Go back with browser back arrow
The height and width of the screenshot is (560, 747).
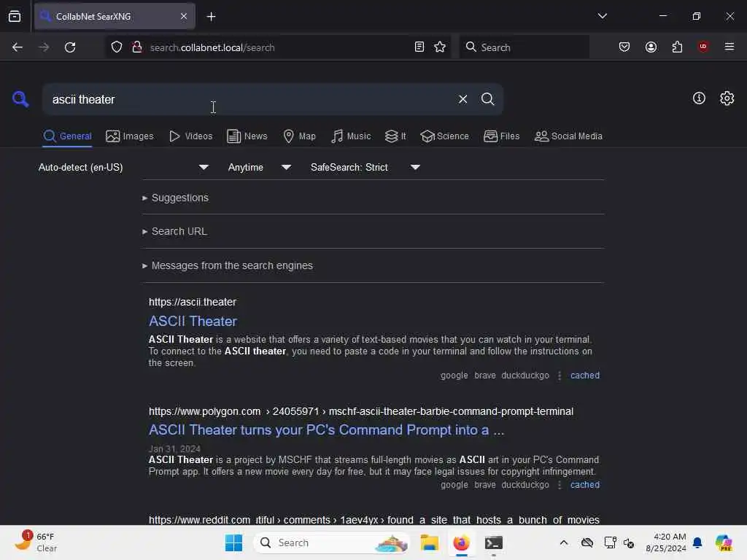coord(18,47)
